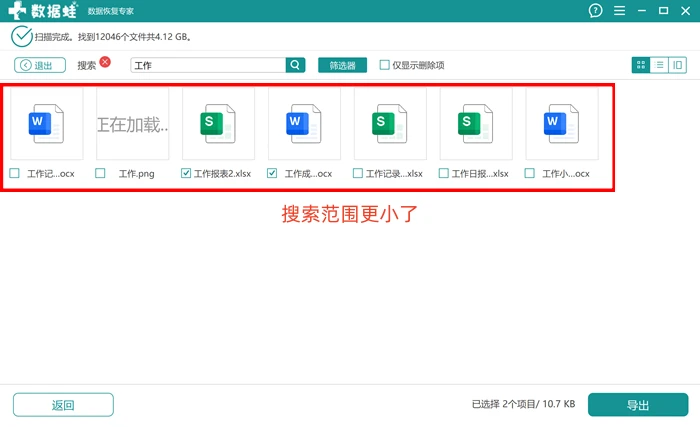The height and width of the screenshot is (427, 700).
Task: Click the 返回 back button
Action: click(63, 405)
